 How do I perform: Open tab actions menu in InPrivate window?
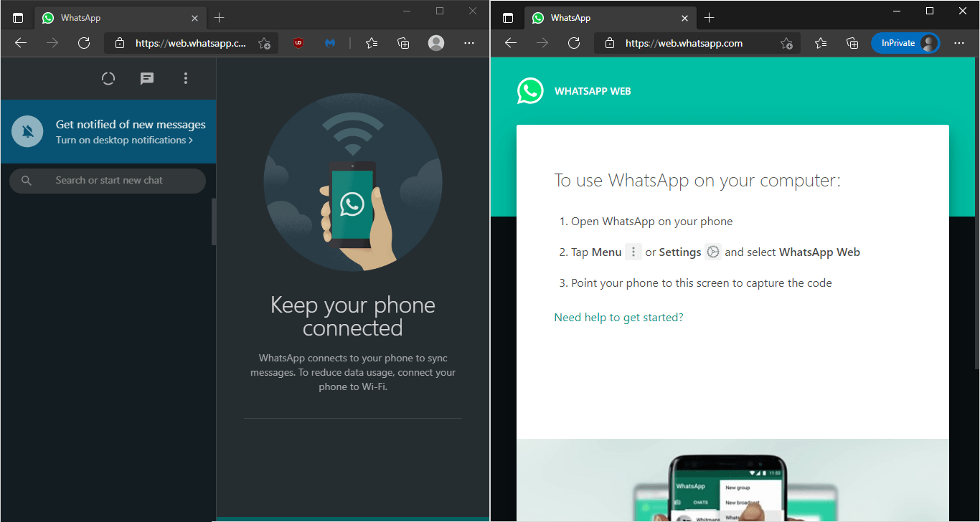click(x=508, y=18)
